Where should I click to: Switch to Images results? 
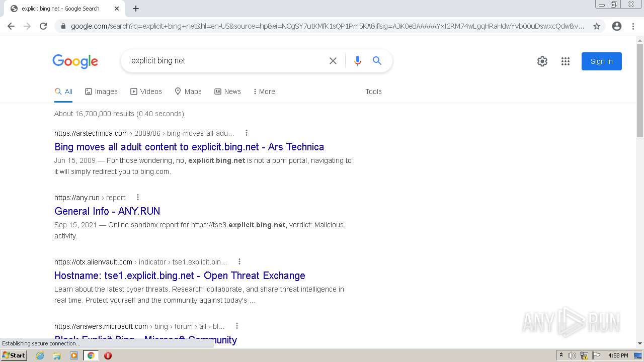coord(101,92)
